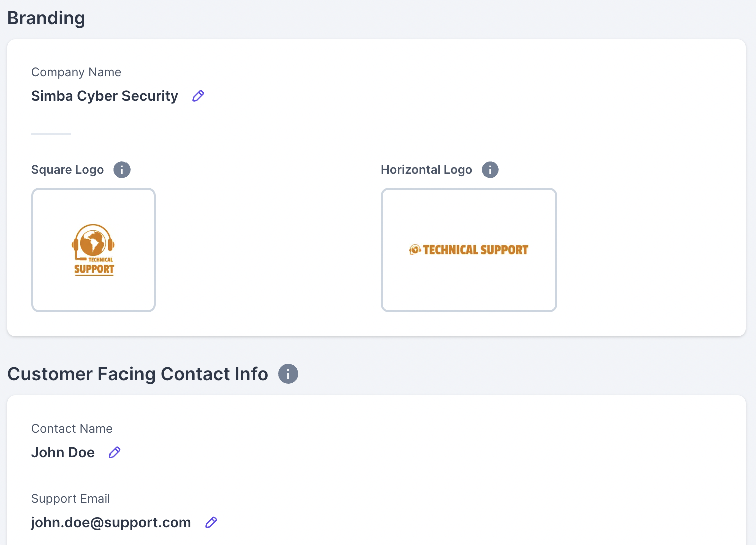756x545 pixels.
Task: Click the Customer Facing Contact Info heading
Action: click(138, 374)
